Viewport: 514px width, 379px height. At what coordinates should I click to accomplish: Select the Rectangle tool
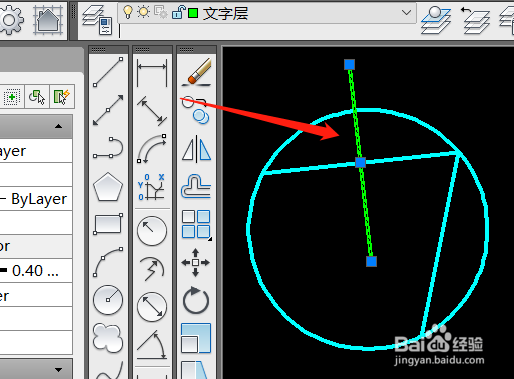coord(108,224)
